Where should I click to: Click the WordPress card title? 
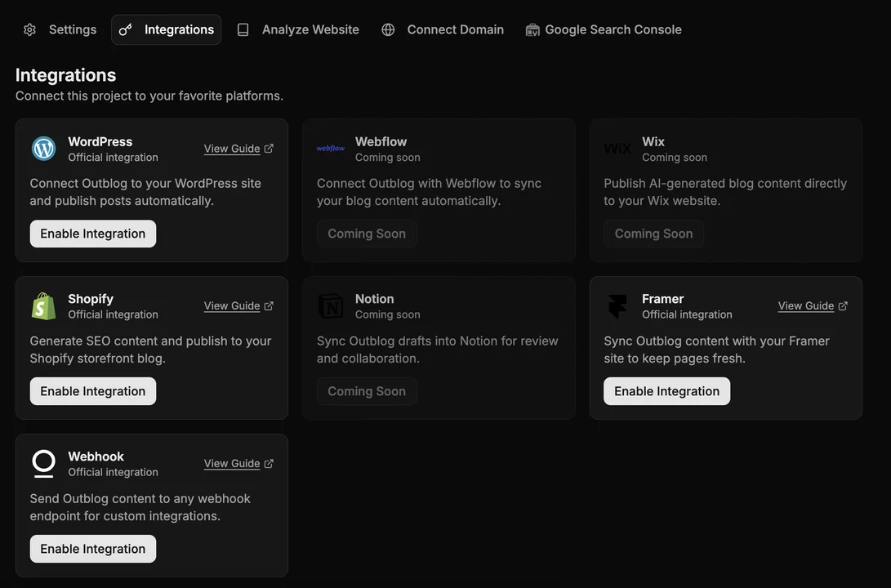(x=100, y=141)
